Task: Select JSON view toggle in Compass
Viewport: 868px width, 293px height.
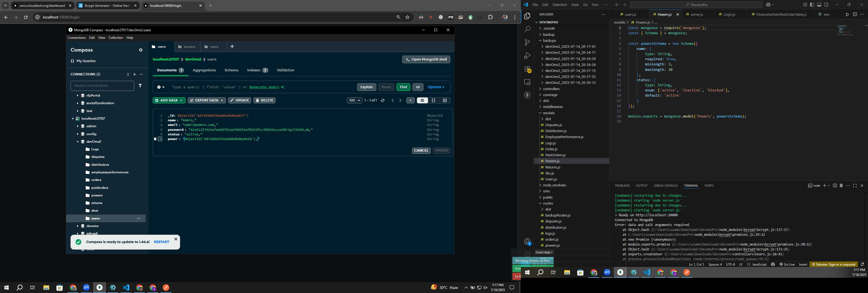Action: 434,100
